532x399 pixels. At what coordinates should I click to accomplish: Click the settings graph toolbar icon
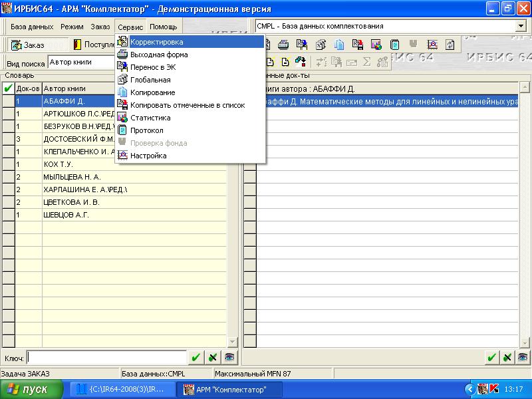(432, 45)
